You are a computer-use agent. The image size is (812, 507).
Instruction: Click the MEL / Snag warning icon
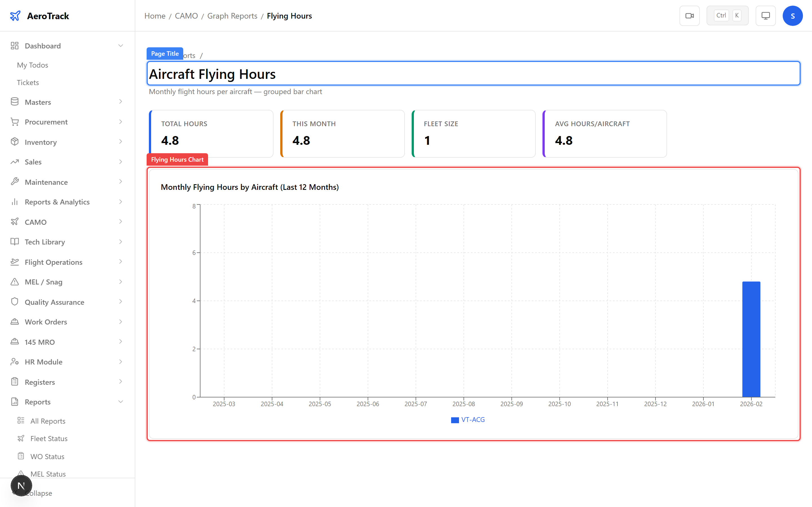click(x=14, y=282)
